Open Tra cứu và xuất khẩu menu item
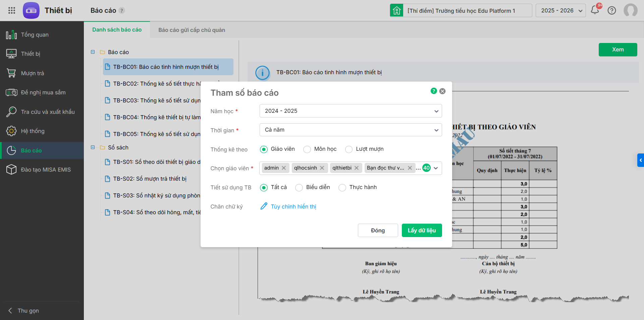The height and width of the screenshot is (320, 644). 42,112
